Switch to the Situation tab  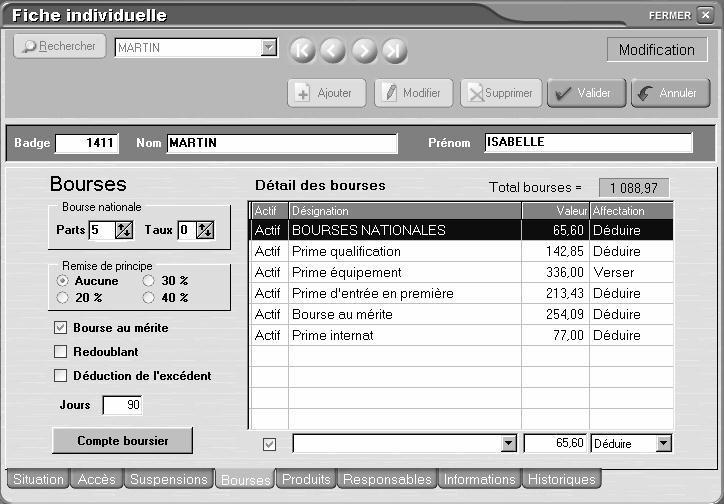38,479
